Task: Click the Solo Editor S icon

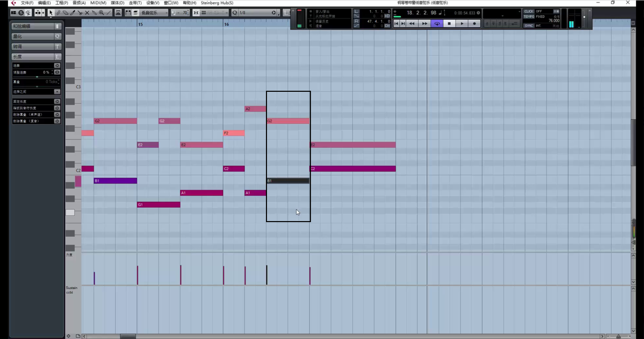Action: tap(21, 13)
